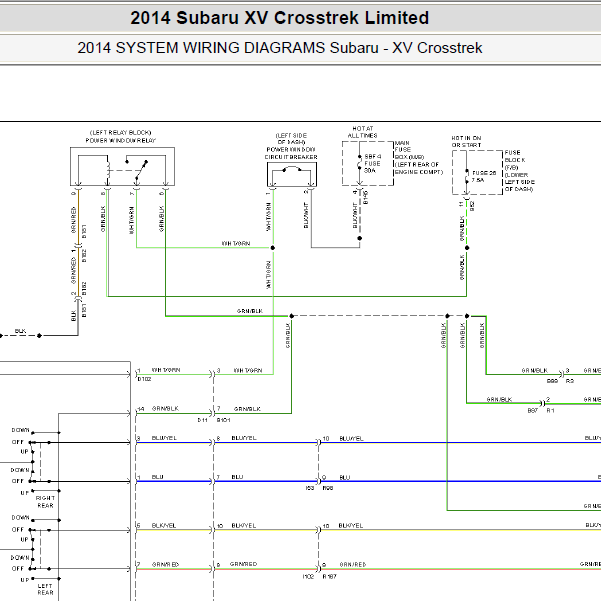The width and height of the screenshot is (601, 601).
Task: Click the "R98" connector label
Action: (x=328, y=488)
